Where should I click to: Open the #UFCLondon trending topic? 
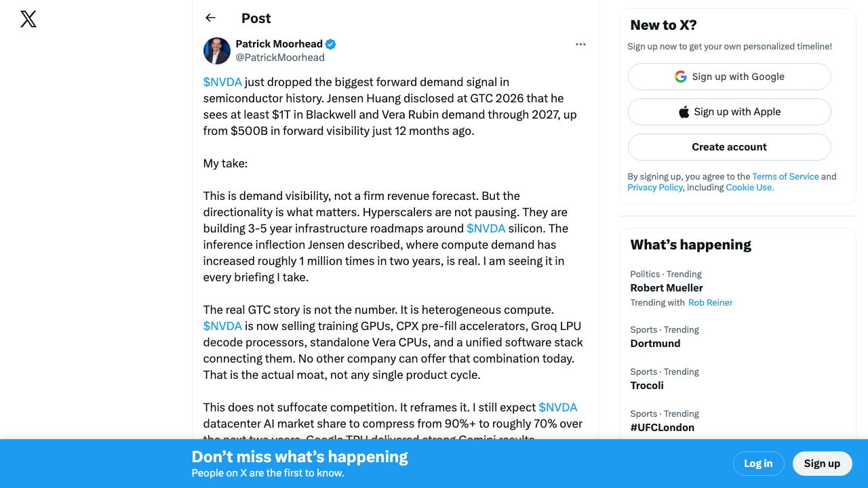pyautogui.click(x=662, y=428)
